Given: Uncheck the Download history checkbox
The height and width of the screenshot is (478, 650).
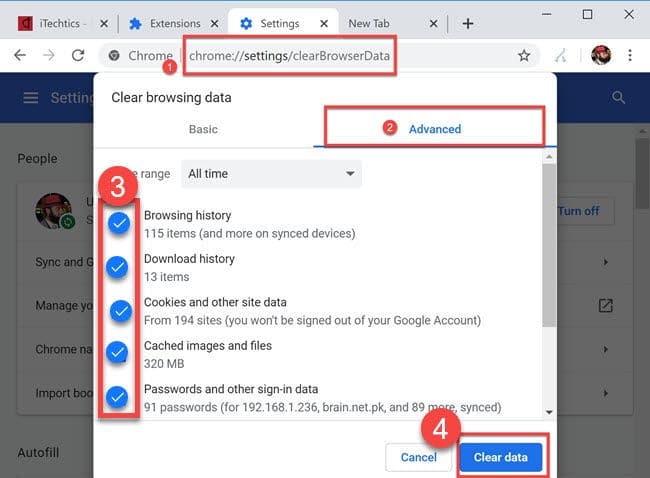Looking at the screenshot, I should click(117, 267).
